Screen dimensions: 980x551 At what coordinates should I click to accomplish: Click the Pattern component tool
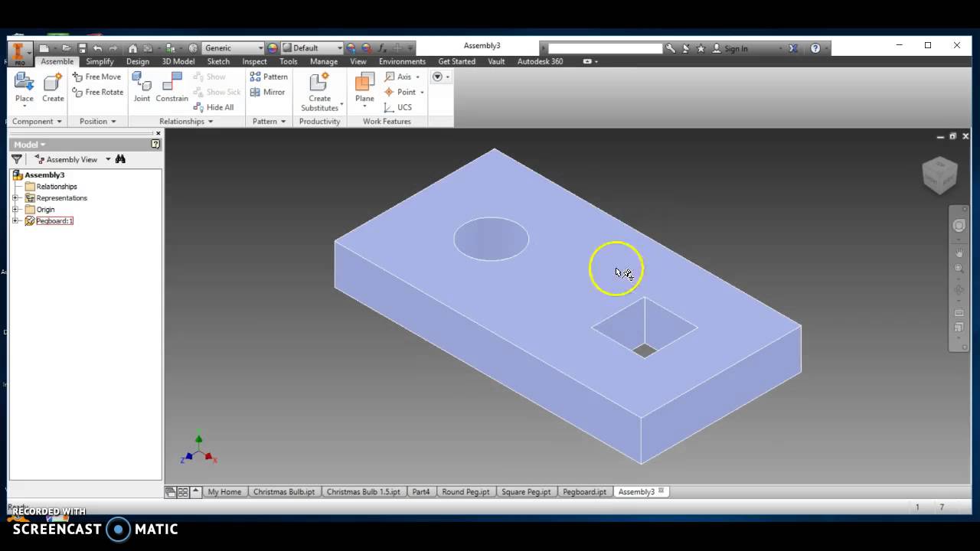[x=269, y=77]
